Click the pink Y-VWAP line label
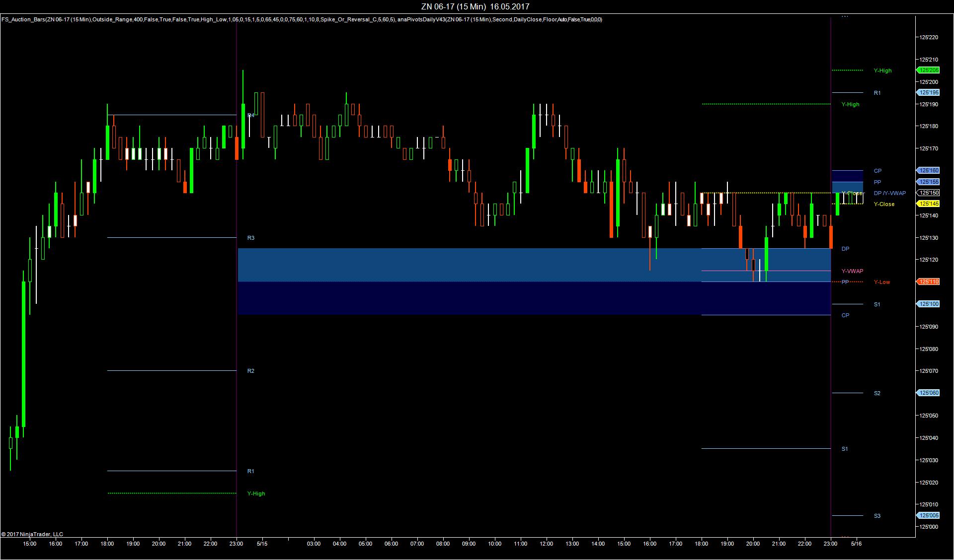The image size is (954, 560). click(x=852, y=272)
